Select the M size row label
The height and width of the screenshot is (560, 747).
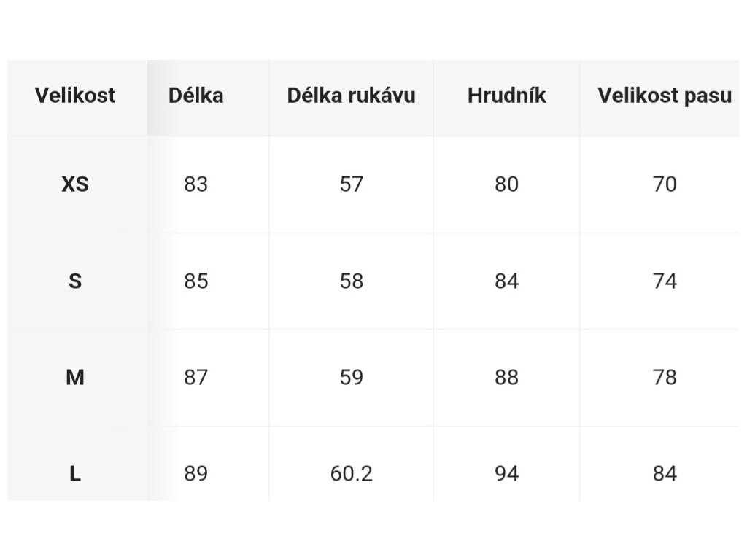pos(75,377)
